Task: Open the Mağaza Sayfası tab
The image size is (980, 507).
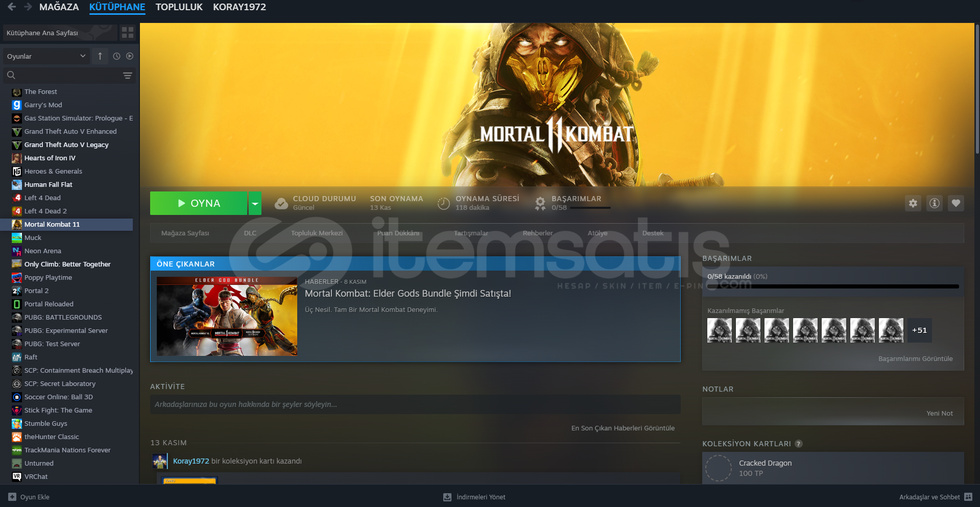Action: (x=185, y=233)
